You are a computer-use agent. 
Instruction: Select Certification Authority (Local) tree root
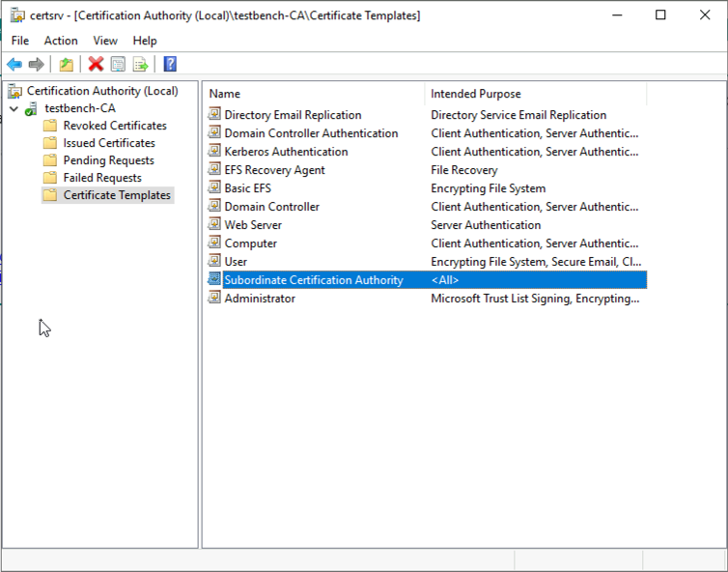102,91
